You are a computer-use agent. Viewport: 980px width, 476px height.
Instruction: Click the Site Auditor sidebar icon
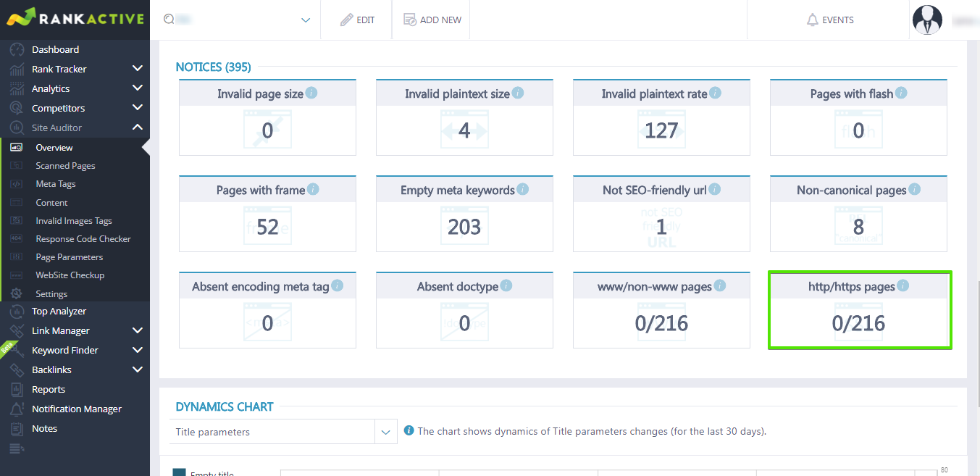point(17,128)
